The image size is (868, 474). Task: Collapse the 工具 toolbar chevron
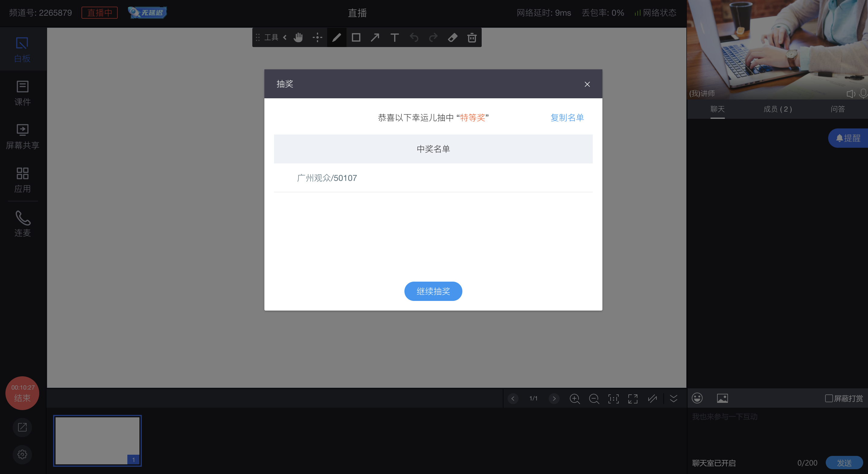pos(285,37)
